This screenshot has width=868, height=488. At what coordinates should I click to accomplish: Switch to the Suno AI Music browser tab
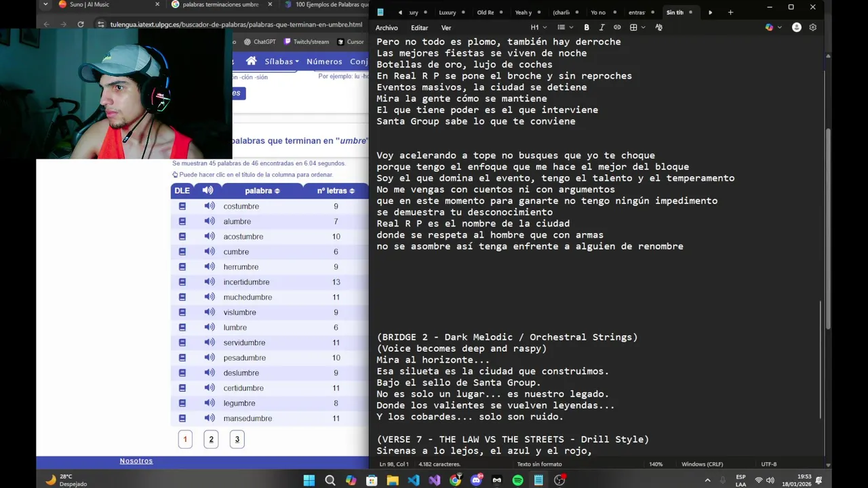(x=108, y=4)
